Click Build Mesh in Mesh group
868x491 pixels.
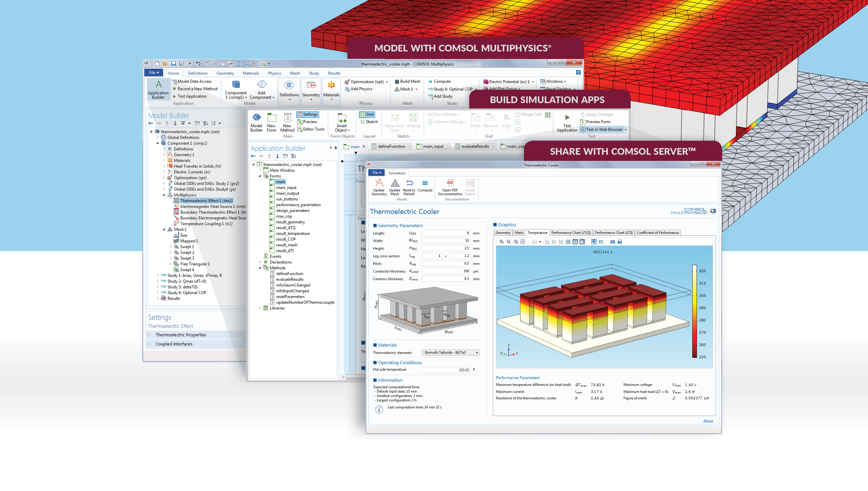tap(407, 81)
